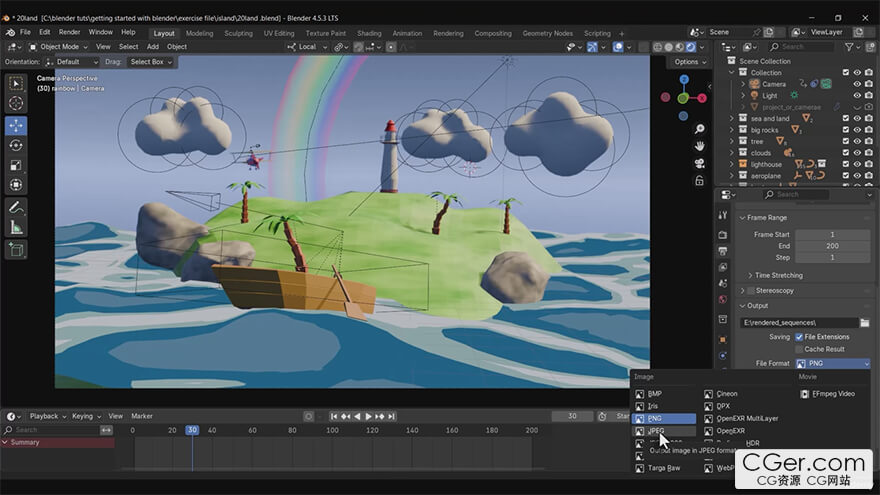Toggle camera view with the camera icon
The height and width of the screenshot is (495, 880).
coord(700,162)
